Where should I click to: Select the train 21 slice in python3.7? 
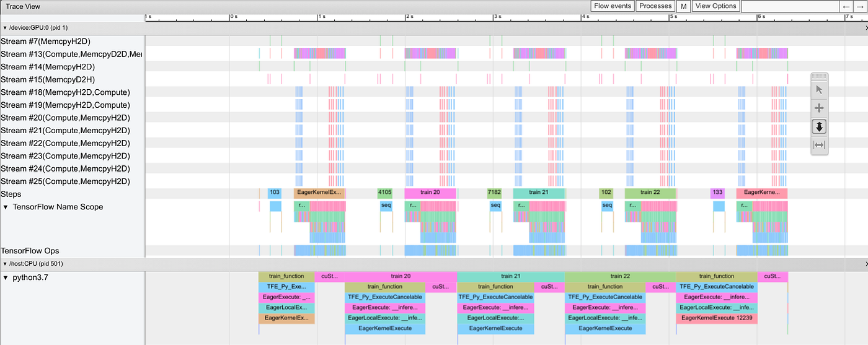pyautogui.click(x=511, y=276)
